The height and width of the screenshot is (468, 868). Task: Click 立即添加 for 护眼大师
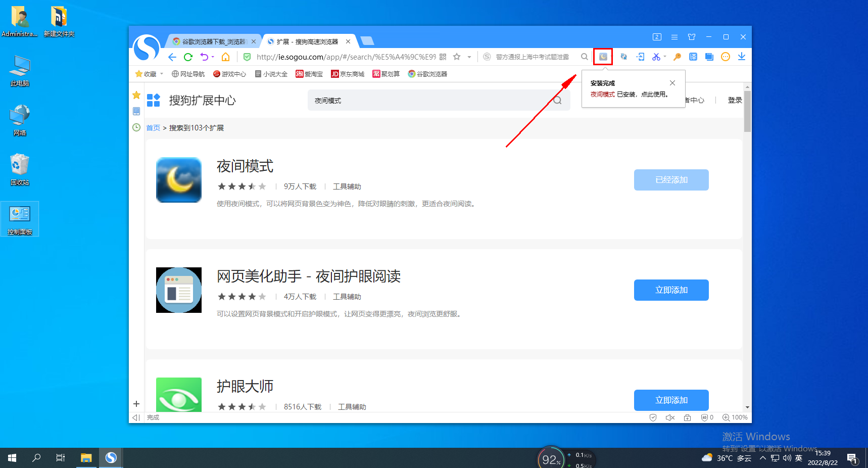tap(671, 400)
